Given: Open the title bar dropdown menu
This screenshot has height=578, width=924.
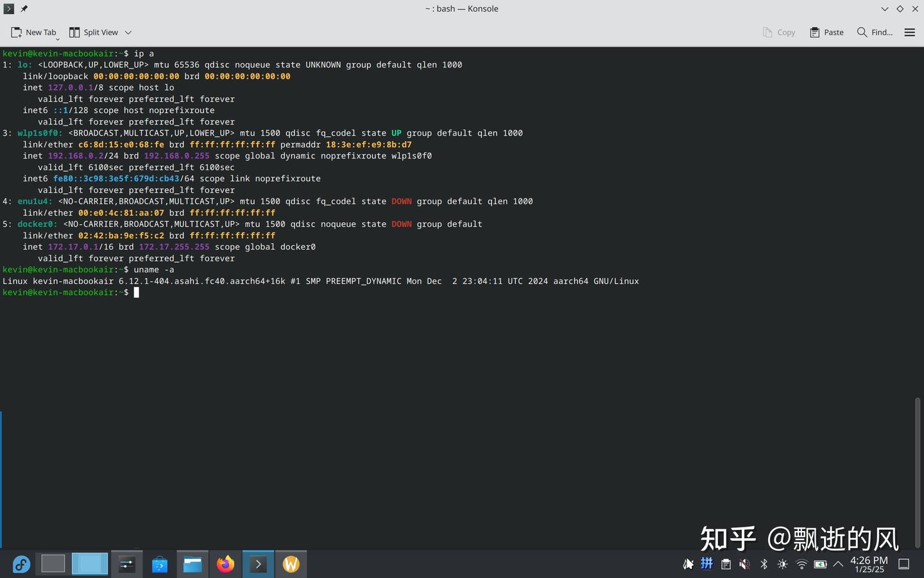Looking at the screenshot, I should 885,9.
